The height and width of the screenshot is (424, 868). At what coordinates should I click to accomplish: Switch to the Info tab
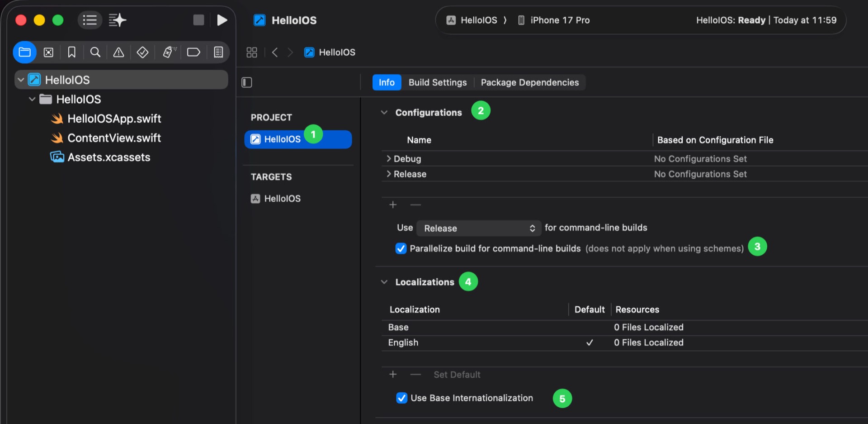(387, 82)
